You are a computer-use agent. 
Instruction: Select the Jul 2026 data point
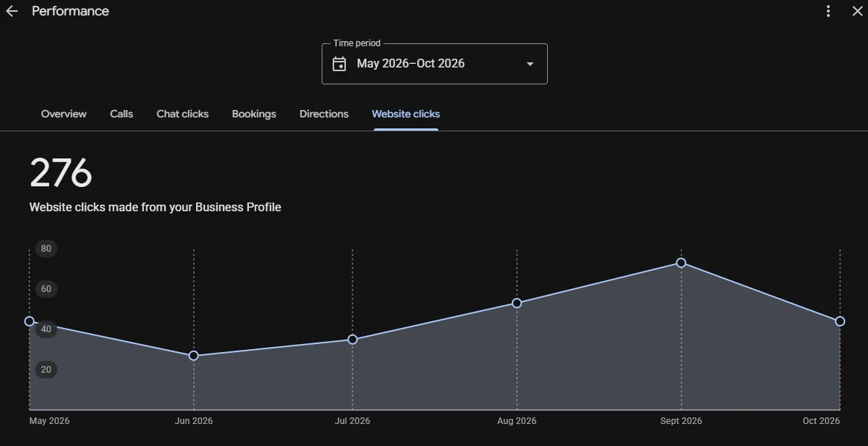coord(352,340)
